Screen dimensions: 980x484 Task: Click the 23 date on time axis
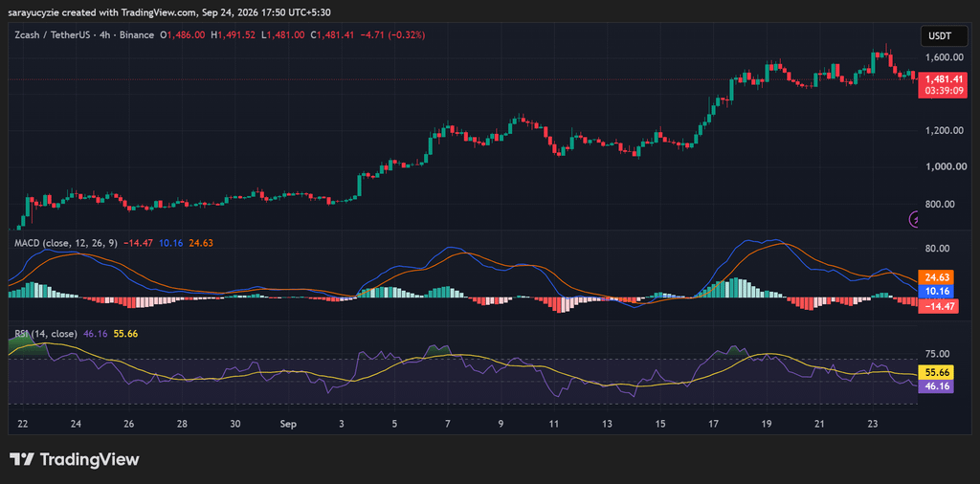873,424
